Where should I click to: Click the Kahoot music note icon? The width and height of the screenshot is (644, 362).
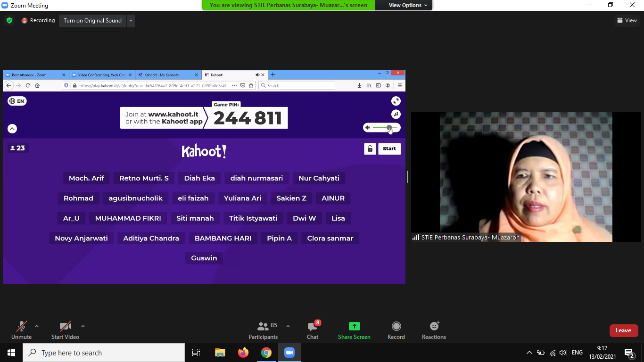point(396,114)
